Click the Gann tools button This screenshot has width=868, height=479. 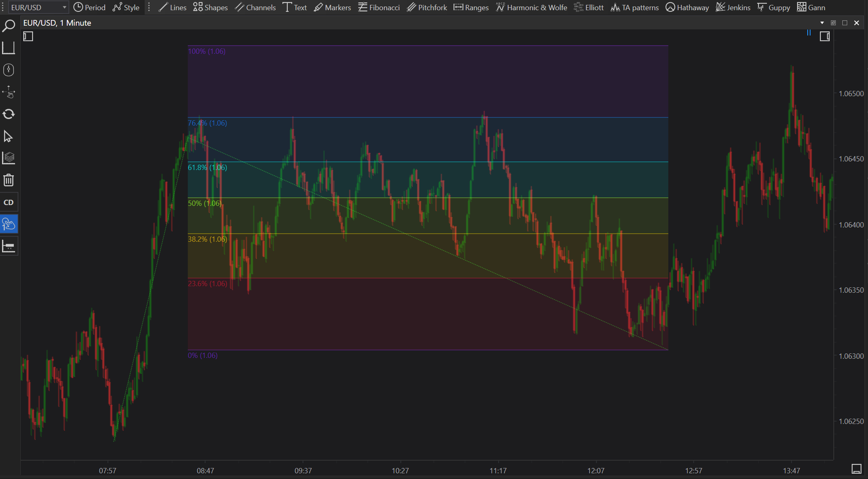click(811, 7)
